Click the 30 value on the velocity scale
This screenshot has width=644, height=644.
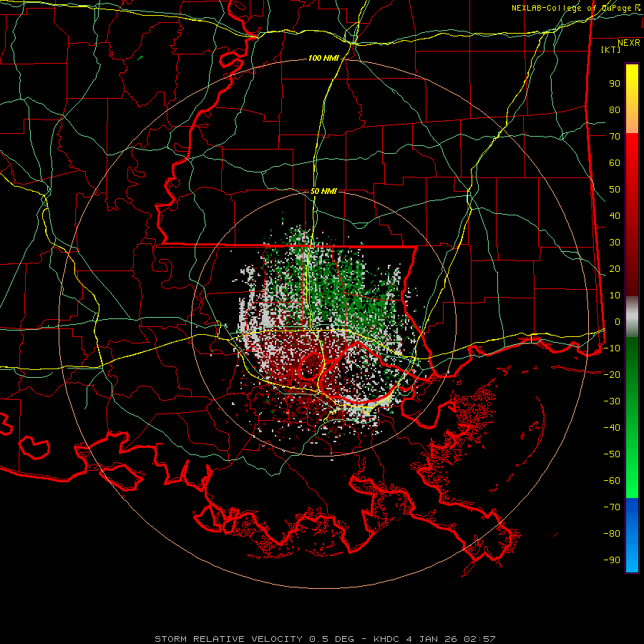(615, 243)
